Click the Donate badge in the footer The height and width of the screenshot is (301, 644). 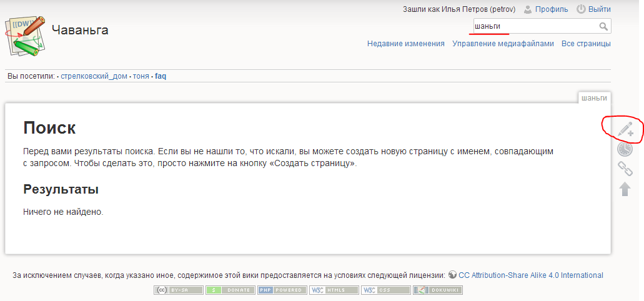230,290
